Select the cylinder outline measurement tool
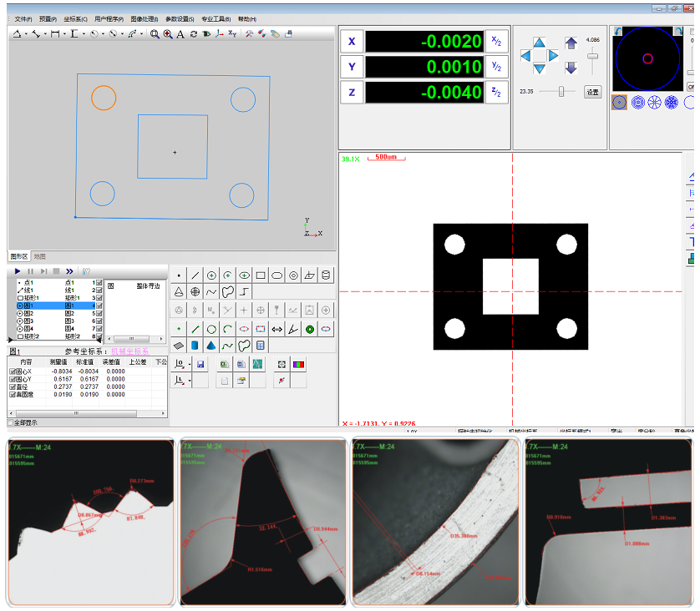Image resolution: width=700 pixels, height=611 pixels. (326, 275)
